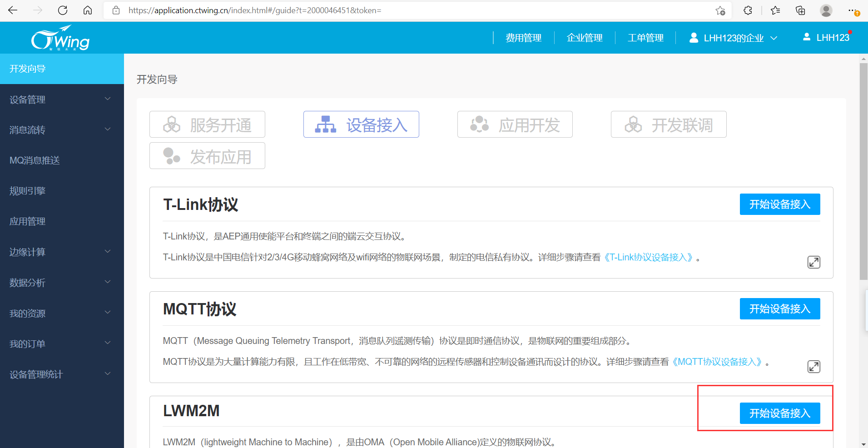The width and height of the screenshot is (868, 448).
Task: Click the MQTT协议 expand icon
Action: 813,366
